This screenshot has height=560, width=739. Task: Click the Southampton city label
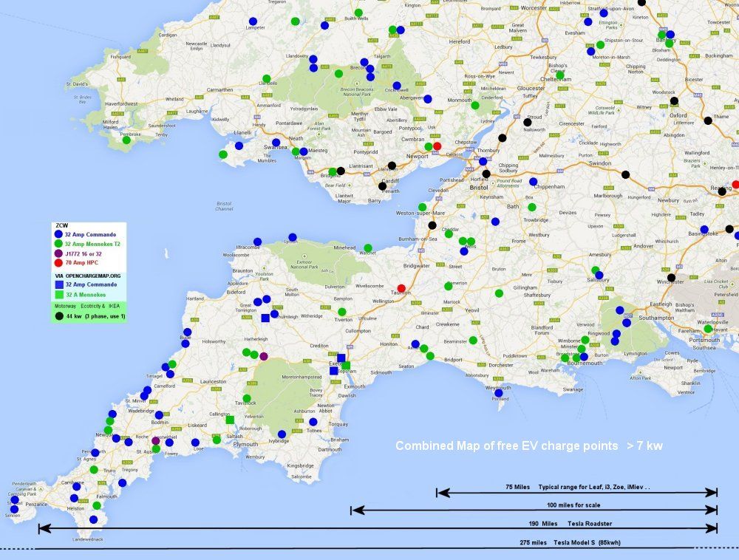coord(656,318)
